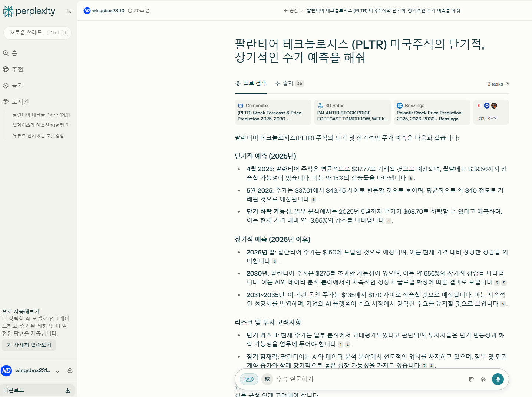532x397 pixels.
Task: Open the 공간 spaces sparkle icon
Action: click(6, 86)
